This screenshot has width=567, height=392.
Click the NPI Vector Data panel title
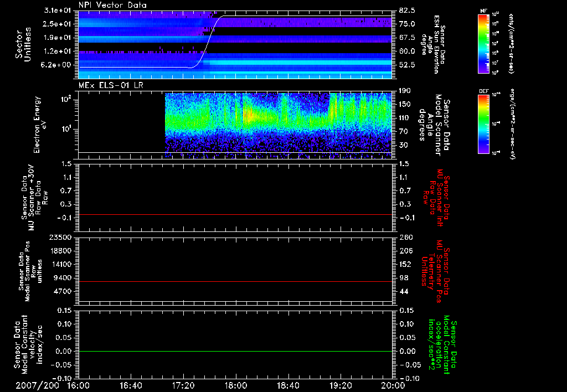point(112,5)
